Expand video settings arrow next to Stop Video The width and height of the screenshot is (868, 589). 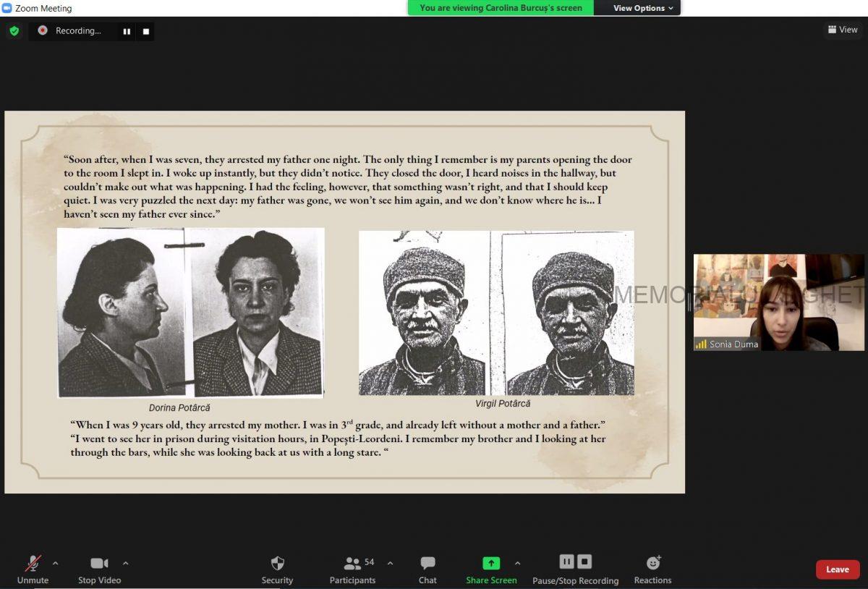125,563
